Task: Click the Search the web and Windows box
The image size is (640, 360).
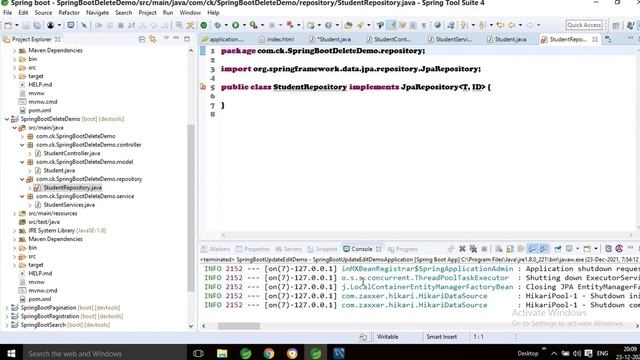Action: [105, 353]
